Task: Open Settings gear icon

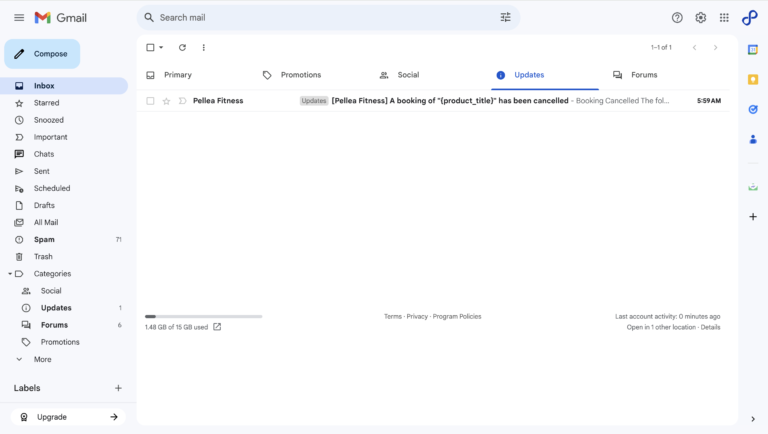Action: coord(700,18)
